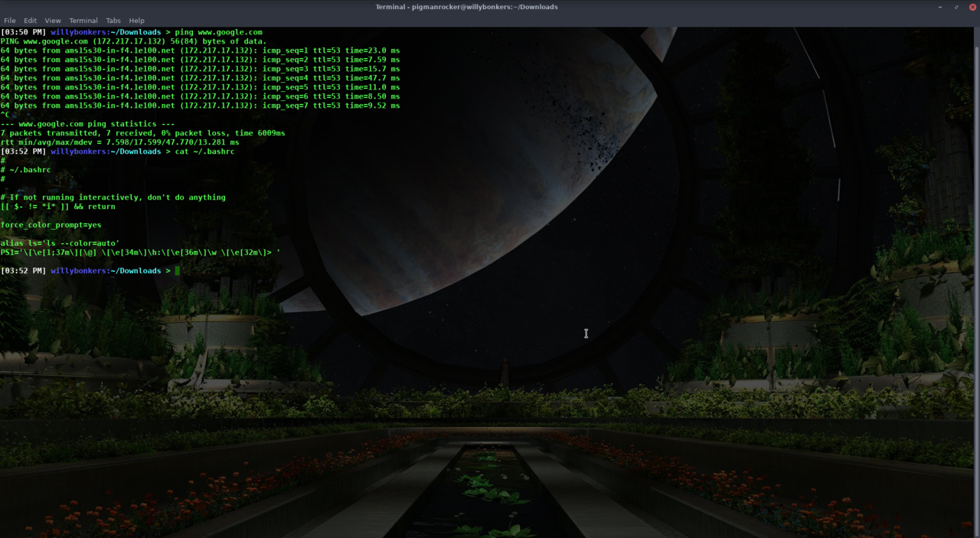The width and height of the screenshot is (980, 538).
Task: Click the 'If not running interactively' comment
Action: [x=115, y=197]
